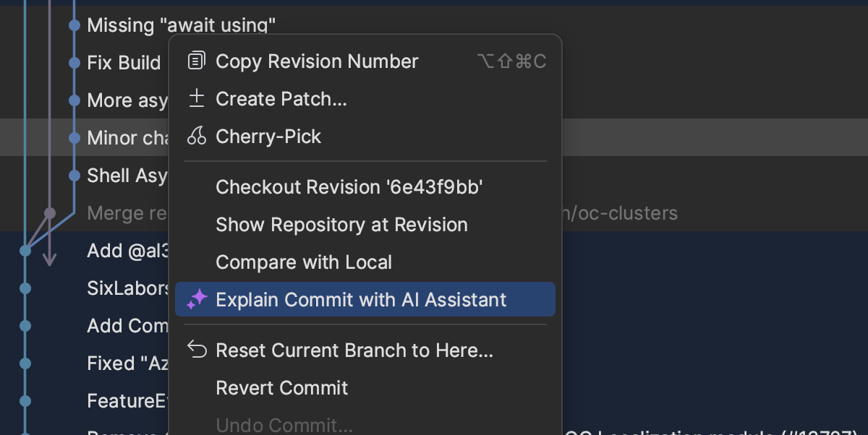
Task: Click commit dot beside 'Missing await using'
Action: (74, 26)
